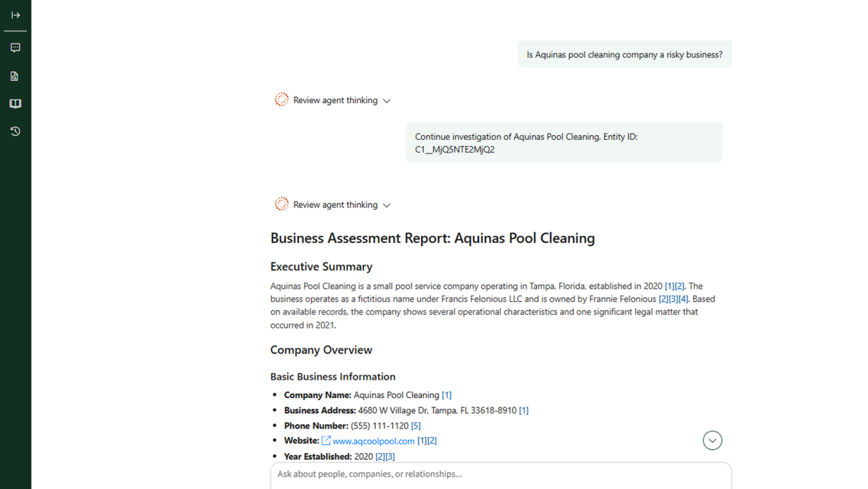868x489 pixels.
Task: Expand the first Review agent thinking chevron
Action: (387, 101)
